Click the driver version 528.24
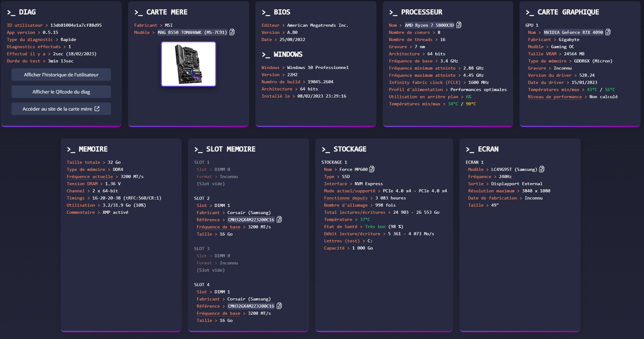Screen dimensions: 644x339 [587, 75]
